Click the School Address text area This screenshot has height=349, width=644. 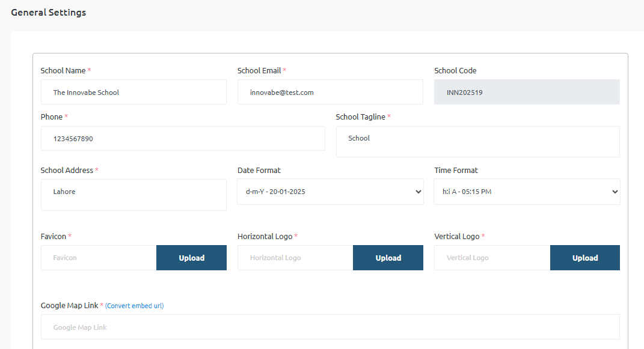(133, 195)
